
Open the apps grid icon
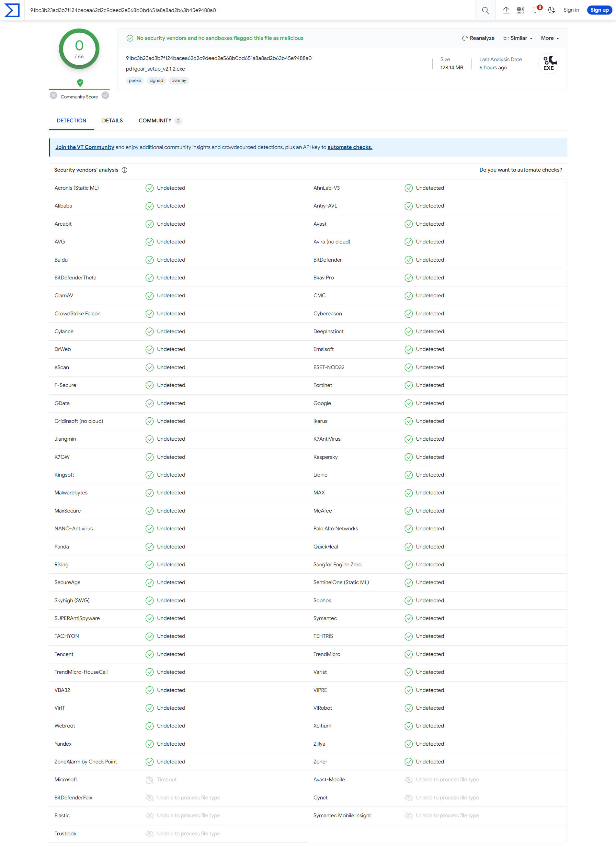520,10
